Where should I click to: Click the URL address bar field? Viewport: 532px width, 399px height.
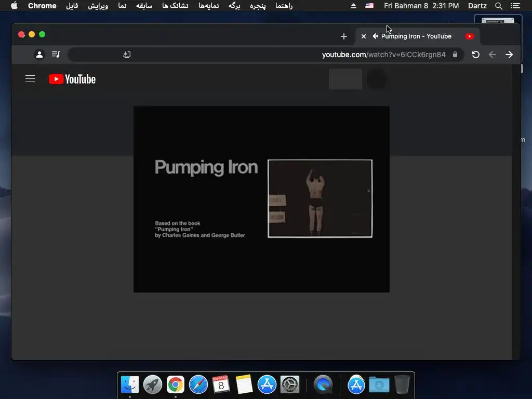click(x=265, y=55)
